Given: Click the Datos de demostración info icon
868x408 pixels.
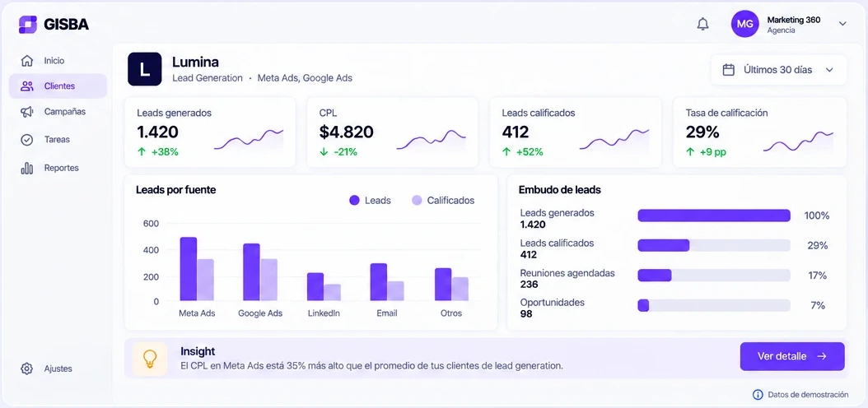Looking at the screenshot, I should 758,395.
